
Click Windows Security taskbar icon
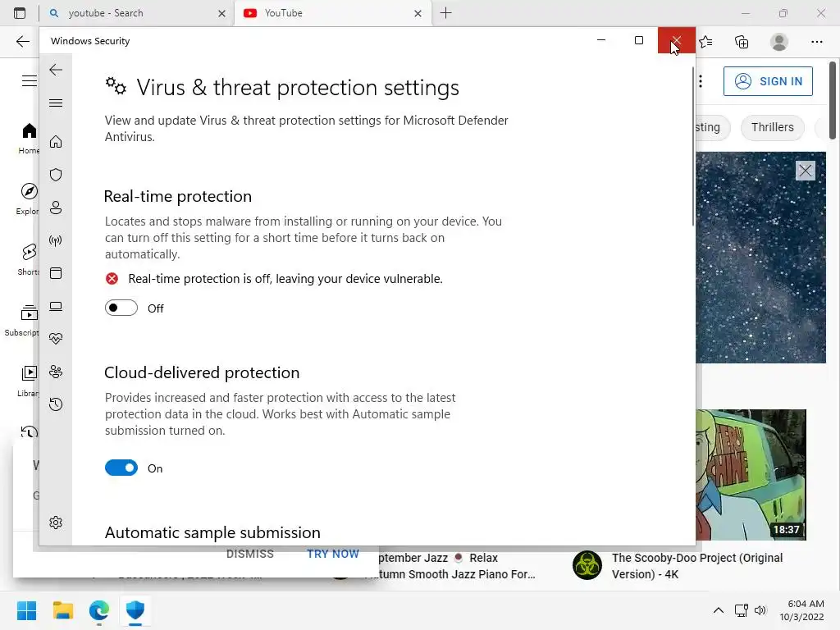[x=135, y=610]
